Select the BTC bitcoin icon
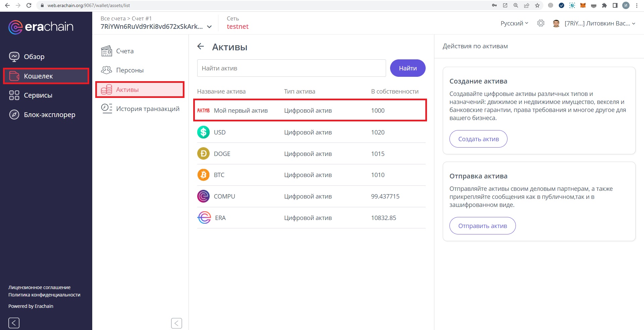This screenshot has height=330, width=644. coord(203,175)
